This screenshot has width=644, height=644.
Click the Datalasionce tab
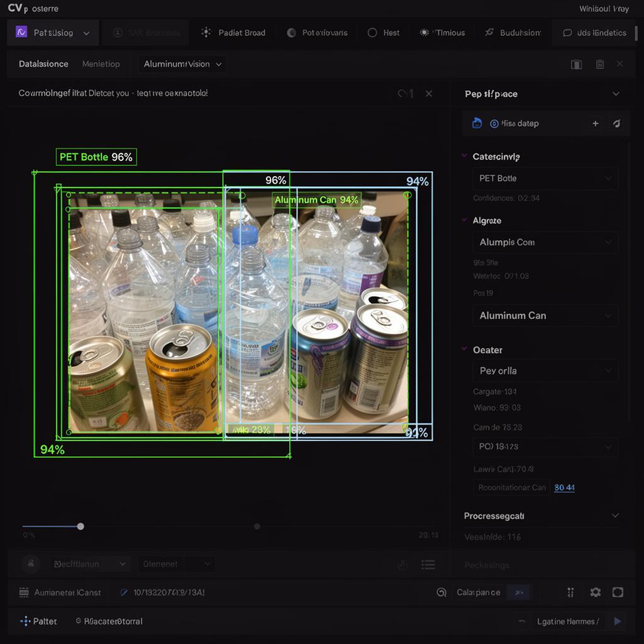point(43,64)
